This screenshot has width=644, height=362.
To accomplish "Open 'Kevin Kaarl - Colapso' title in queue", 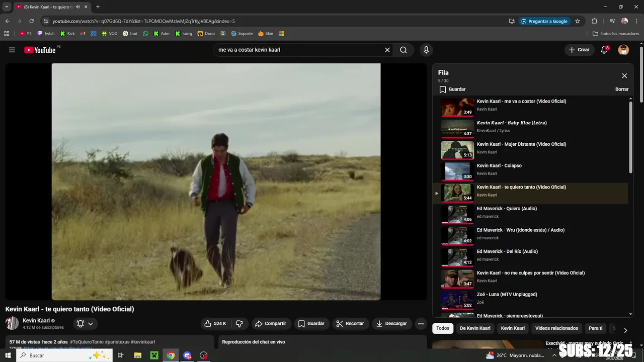I will (x=499, y=166).
